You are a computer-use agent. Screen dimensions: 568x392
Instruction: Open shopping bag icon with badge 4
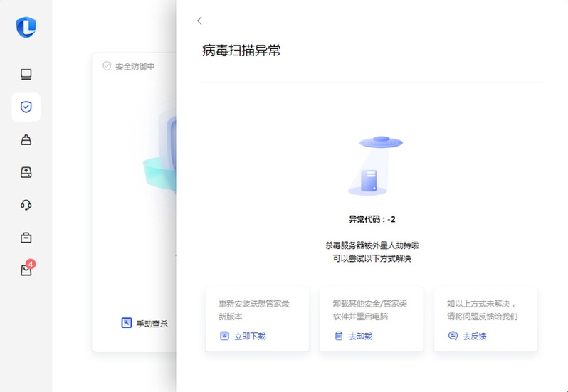coord(26,270)
